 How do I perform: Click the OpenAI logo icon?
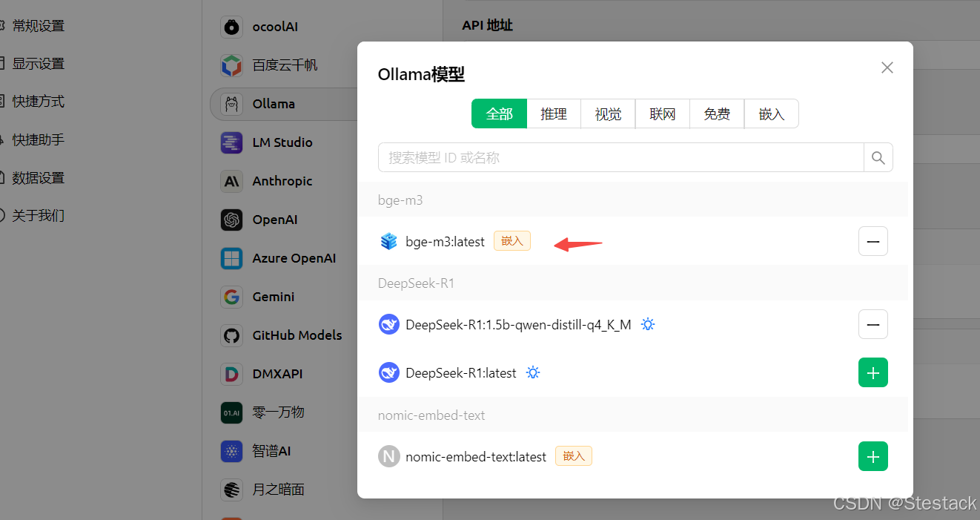231,220
